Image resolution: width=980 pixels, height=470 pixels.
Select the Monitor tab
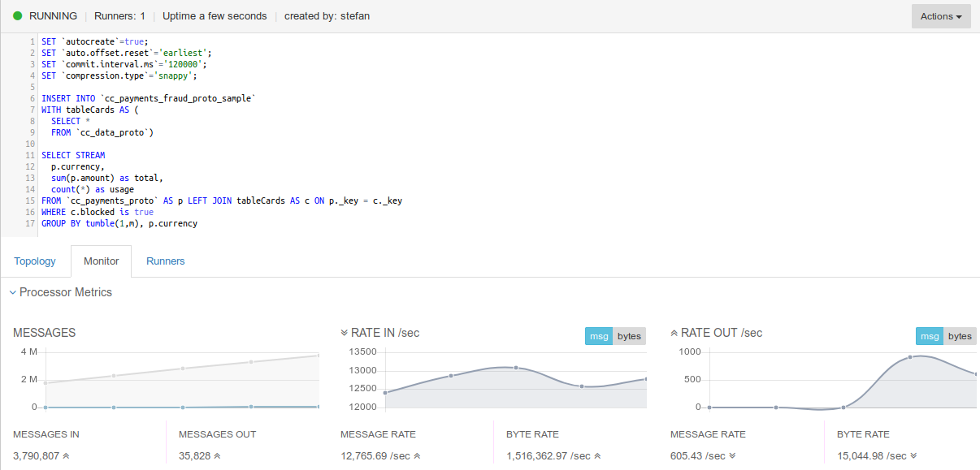tap(102, 261)
